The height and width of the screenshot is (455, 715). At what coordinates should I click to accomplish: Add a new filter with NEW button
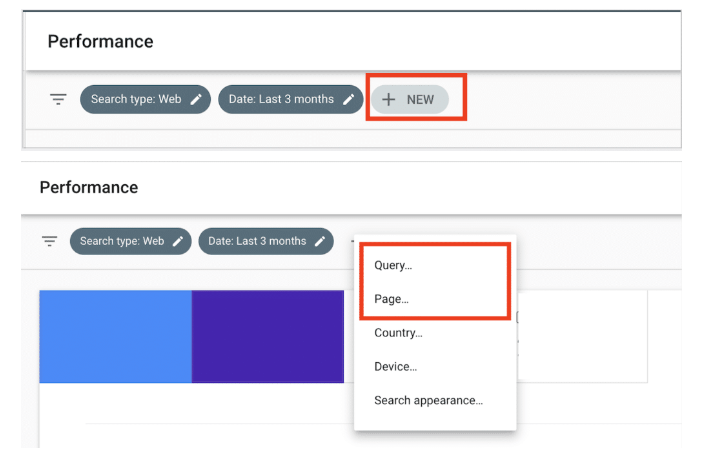click(x=409, y=99)
